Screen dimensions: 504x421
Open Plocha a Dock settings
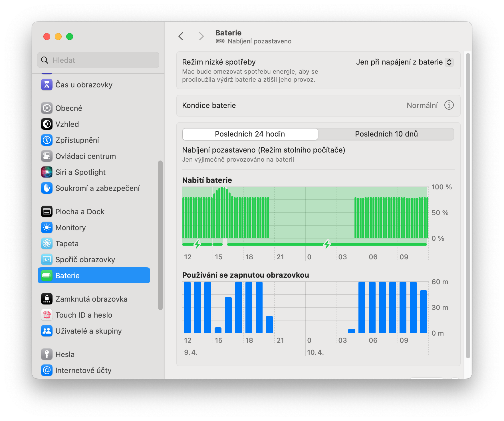point(94,212)
